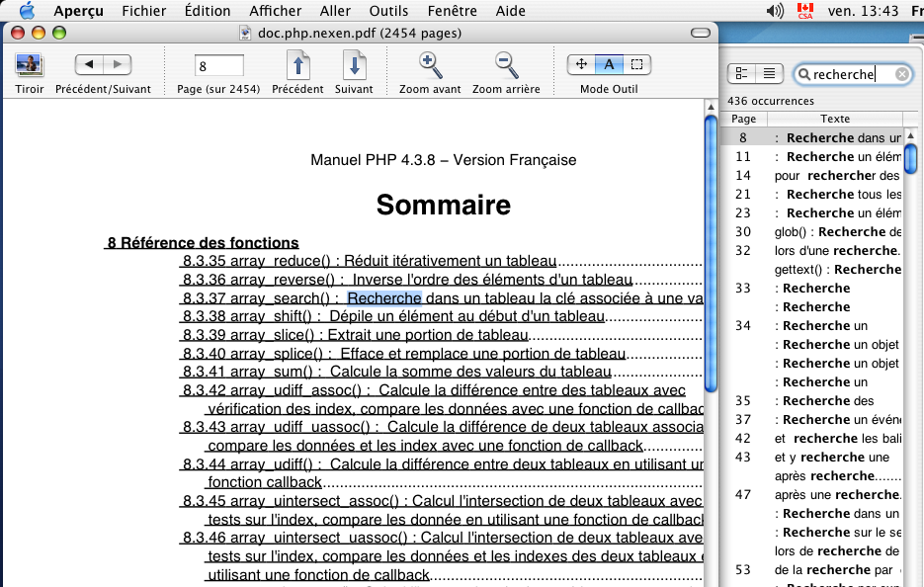Click the search magnifier icon
The height and width of the screenshot is (587, 924).
[x=803, y=74]
